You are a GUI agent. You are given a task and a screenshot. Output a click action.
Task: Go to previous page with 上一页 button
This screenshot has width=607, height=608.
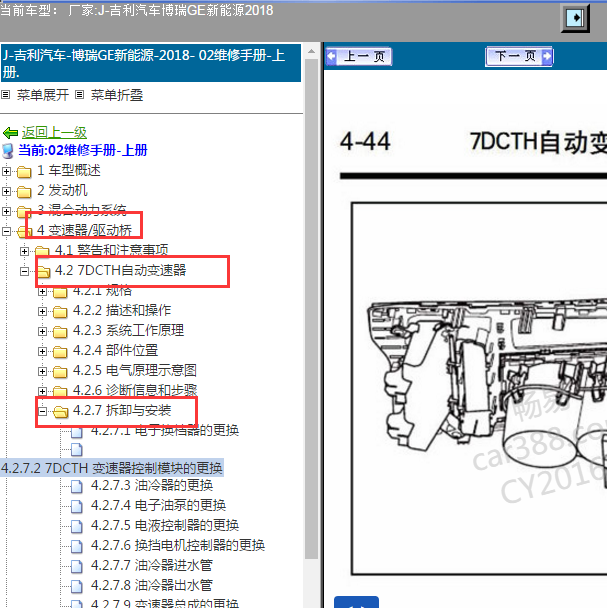click(x=358, y=57)
